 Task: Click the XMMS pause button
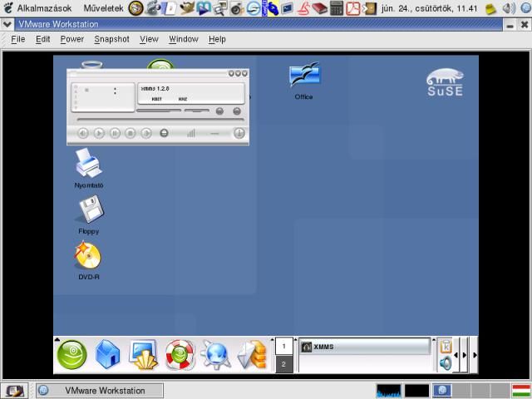115,133
